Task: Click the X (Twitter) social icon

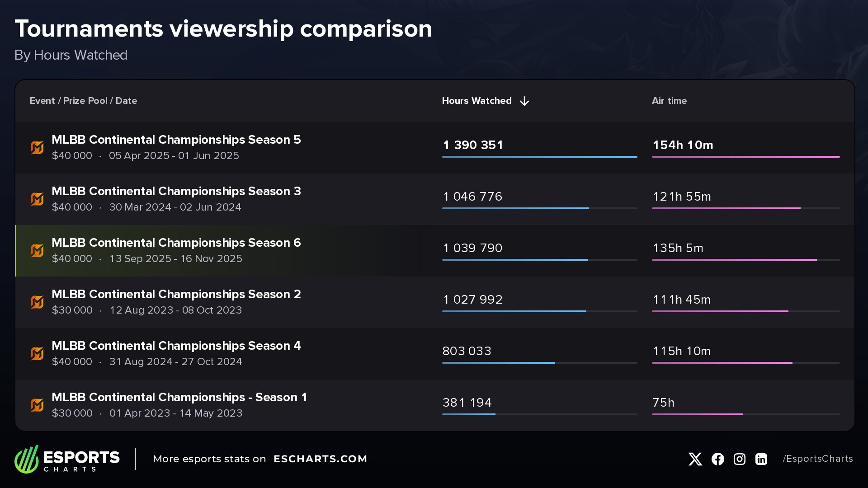Action: point(695,459)
